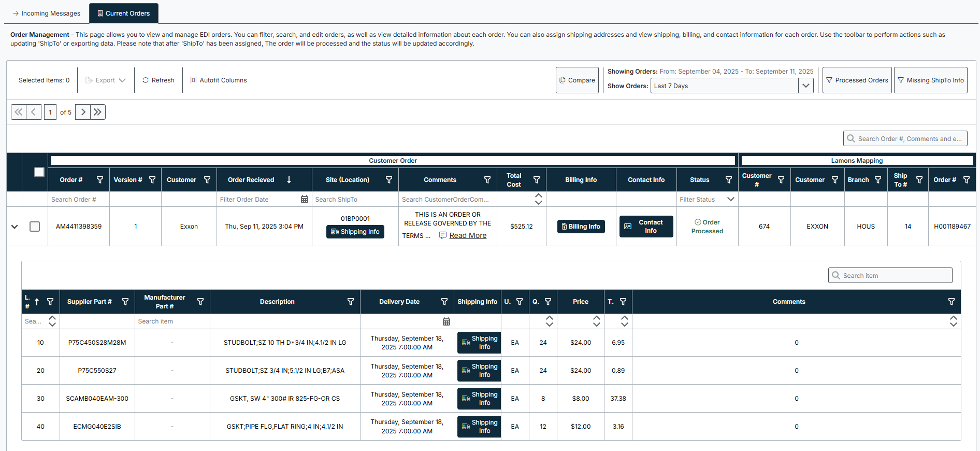The image size is (980, 451).
Task: Switch to the Incoming Messages tab
Action: point(46,13)
